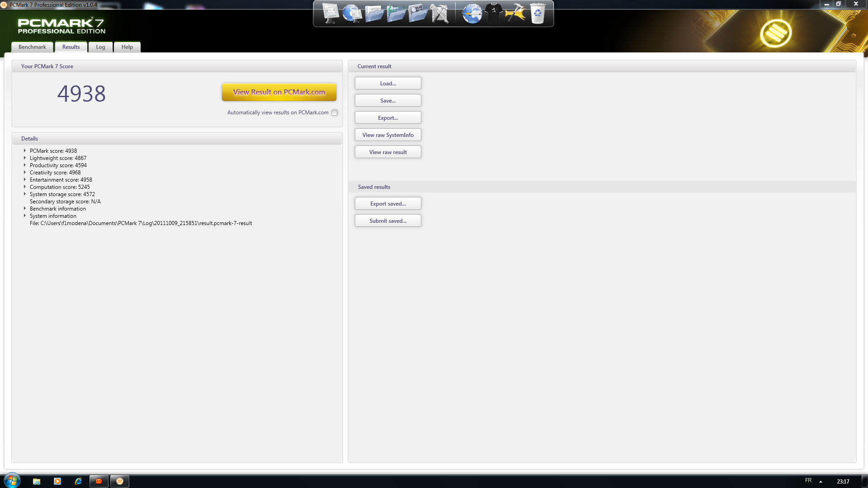
Task: Click the recycle bin dock icon
Action: pyautogui.click(x=538, y=14)
